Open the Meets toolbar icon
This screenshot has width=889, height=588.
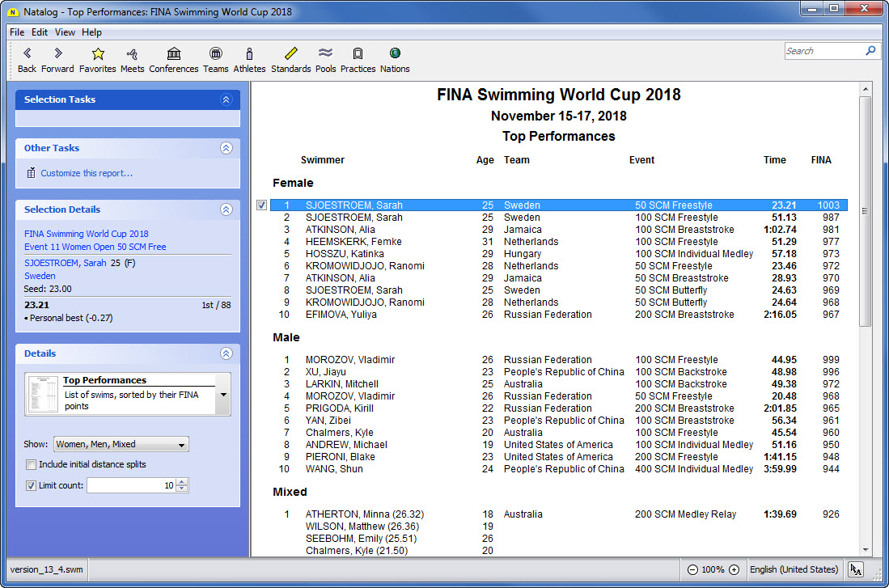(x=133, y=54)
